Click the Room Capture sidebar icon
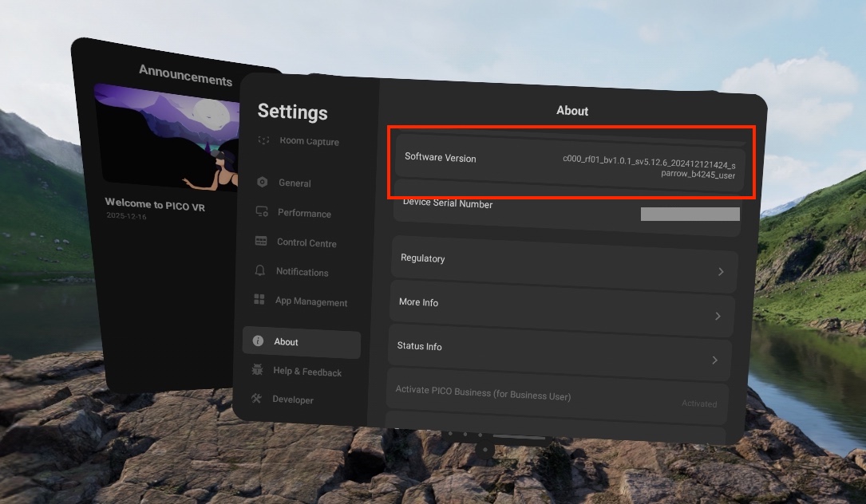This screenshot has height=504, width=866. pyautogui.click(x=263, y=140)
